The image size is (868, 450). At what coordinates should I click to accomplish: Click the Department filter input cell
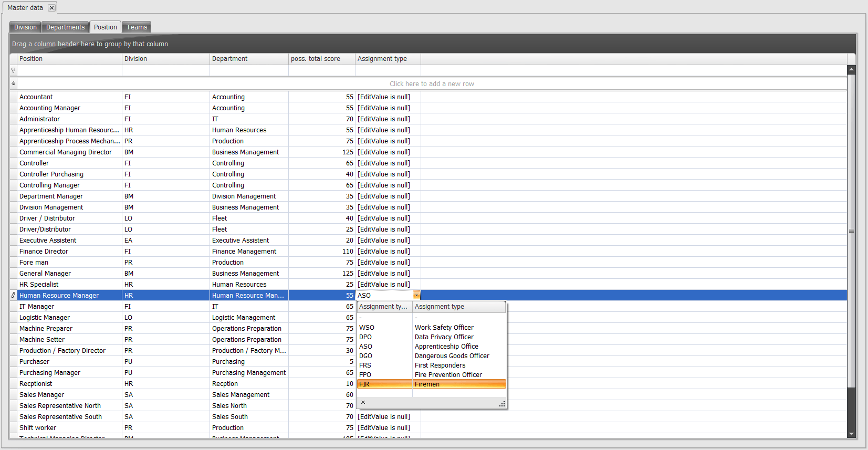click(249, 70)
